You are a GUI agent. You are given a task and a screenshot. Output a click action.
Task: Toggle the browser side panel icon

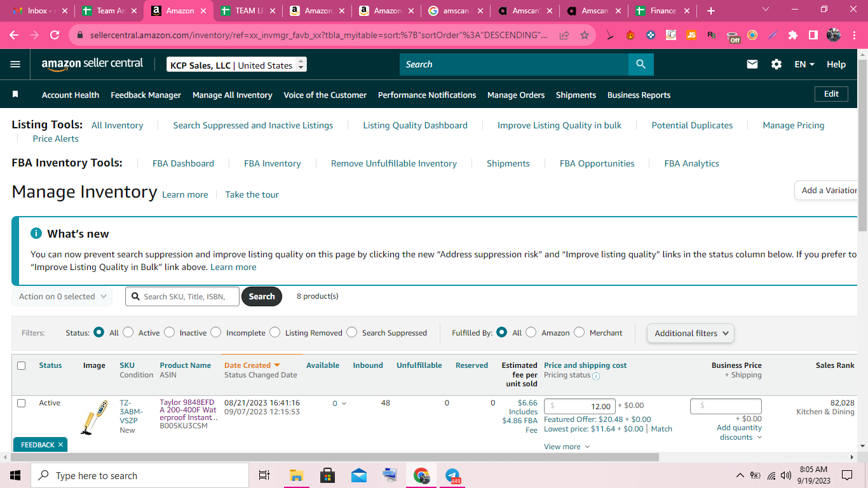click(813, 35)
